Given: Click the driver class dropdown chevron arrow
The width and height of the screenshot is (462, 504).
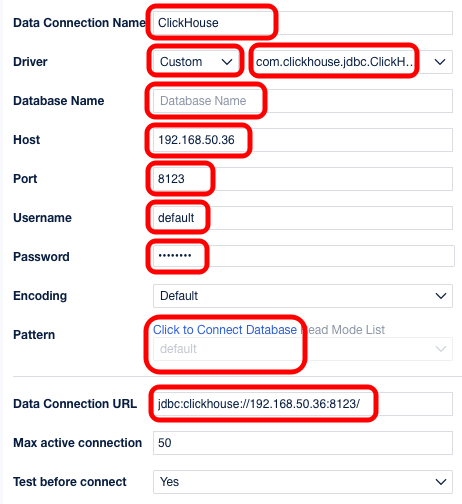Looking at the screenshot, I should (440, 62).
